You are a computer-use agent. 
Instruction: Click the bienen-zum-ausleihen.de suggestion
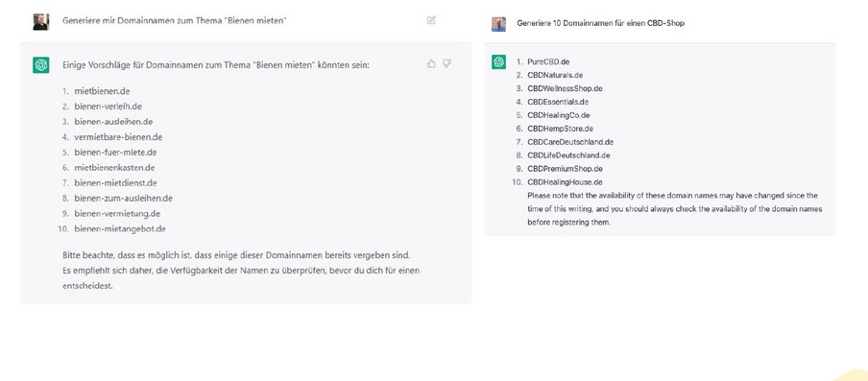(x=123, y=198)
